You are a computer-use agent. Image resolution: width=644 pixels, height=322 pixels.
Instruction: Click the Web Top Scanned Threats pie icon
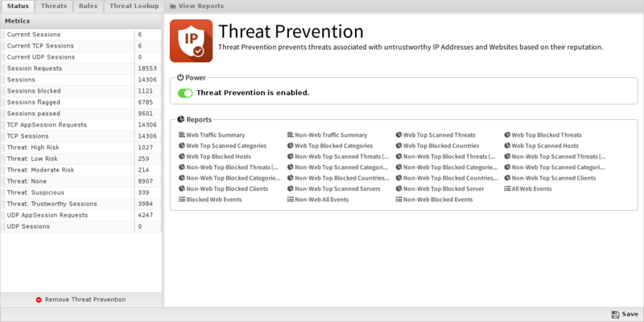(x=398, y=134)
